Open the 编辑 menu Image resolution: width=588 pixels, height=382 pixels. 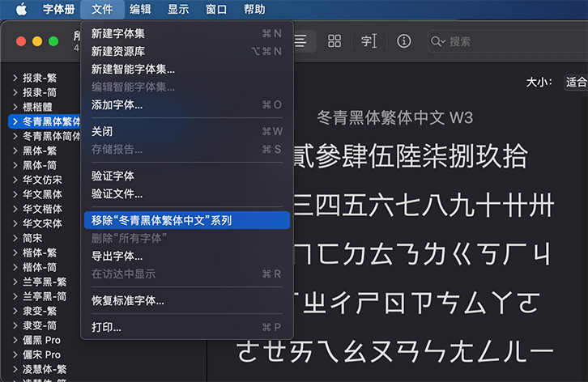click(x=140, y=9)
